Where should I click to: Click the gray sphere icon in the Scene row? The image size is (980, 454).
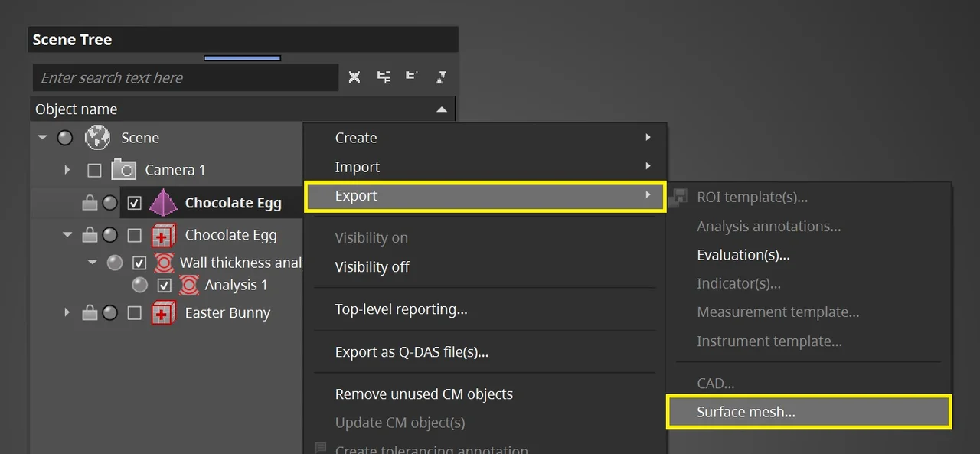(65, 138)
